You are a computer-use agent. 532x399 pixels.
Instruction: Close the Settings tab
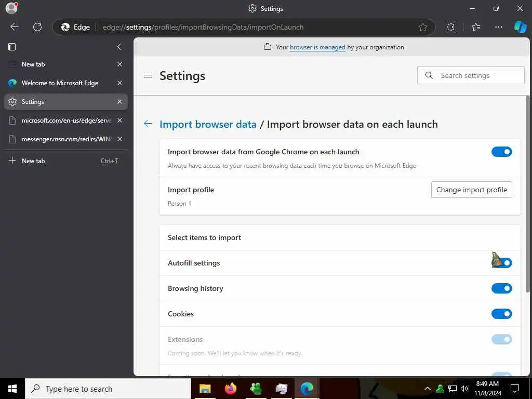[x=120, y=102]
